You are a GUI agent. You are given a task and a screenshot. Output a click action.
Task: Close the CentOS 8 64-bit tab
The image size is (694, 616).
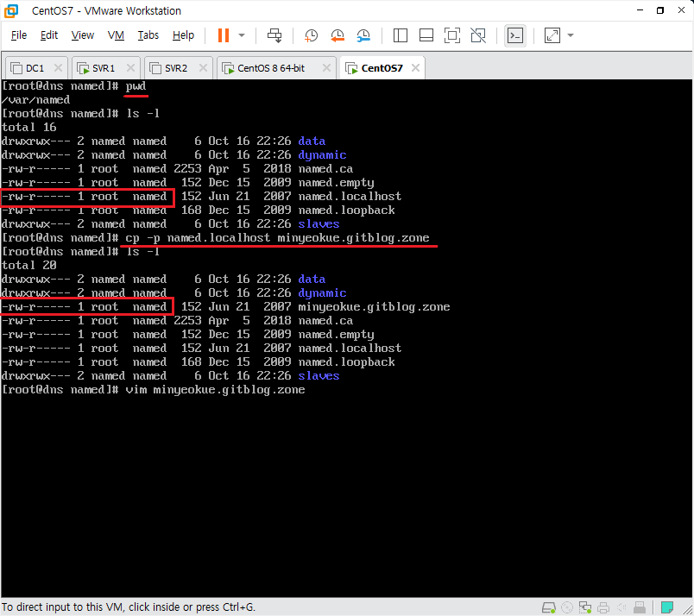326,67
